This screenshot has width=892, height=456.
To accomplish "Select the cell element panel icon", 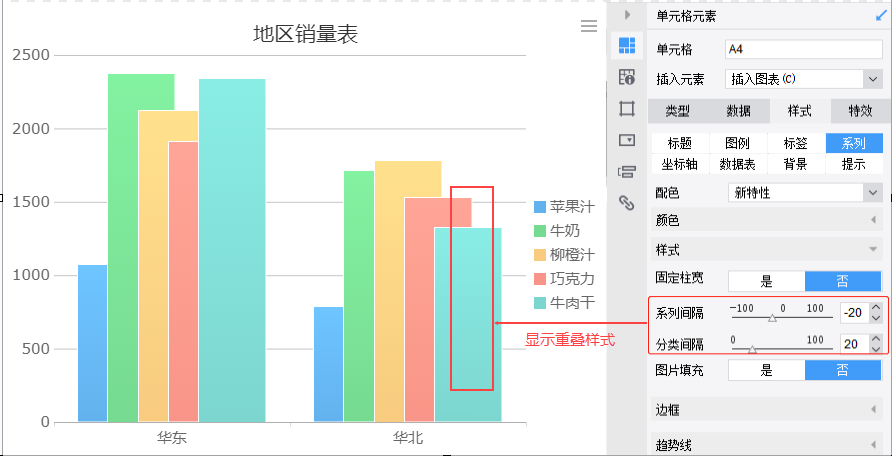I will [627, 45].
